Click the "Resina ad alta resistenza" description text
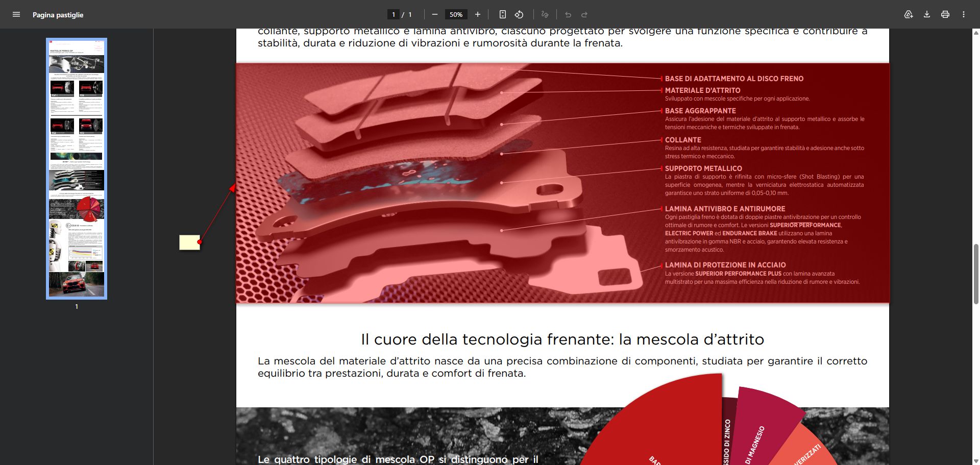The width and height of the screenshot is (980, 465). 765,152
